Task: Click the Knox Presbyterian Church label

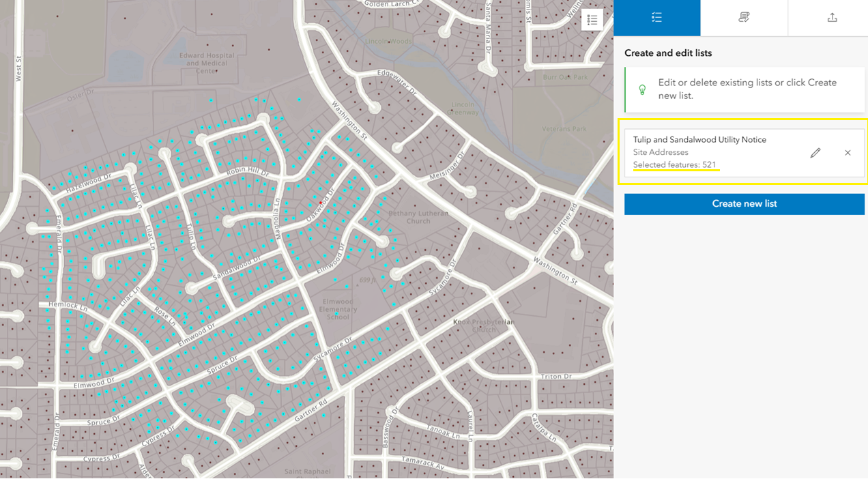Action: click(x=484, y=325)
